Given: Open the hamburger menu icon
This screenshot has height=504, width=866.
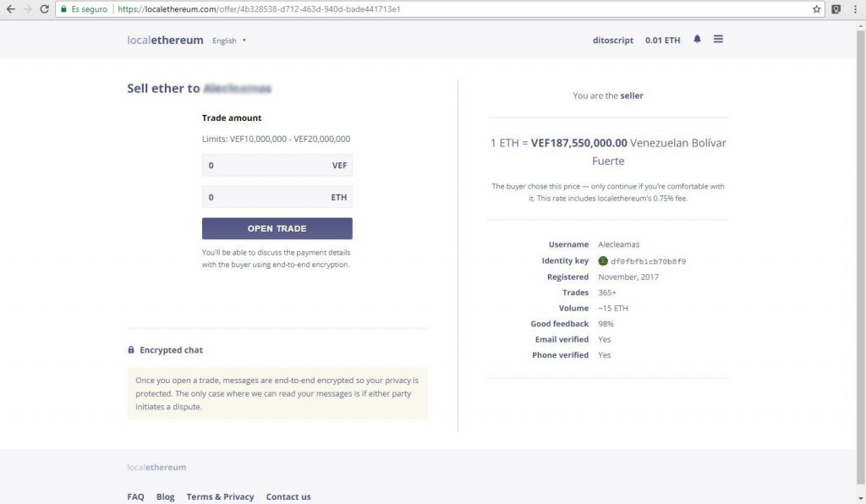Looking at the screenshot, I should click(718, 39).
